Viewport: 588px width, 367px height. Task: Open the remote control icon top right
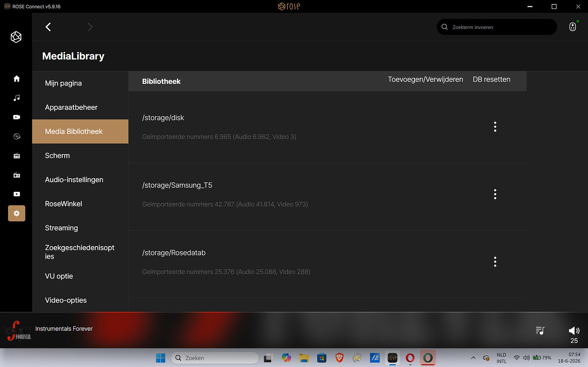point(573,27)
